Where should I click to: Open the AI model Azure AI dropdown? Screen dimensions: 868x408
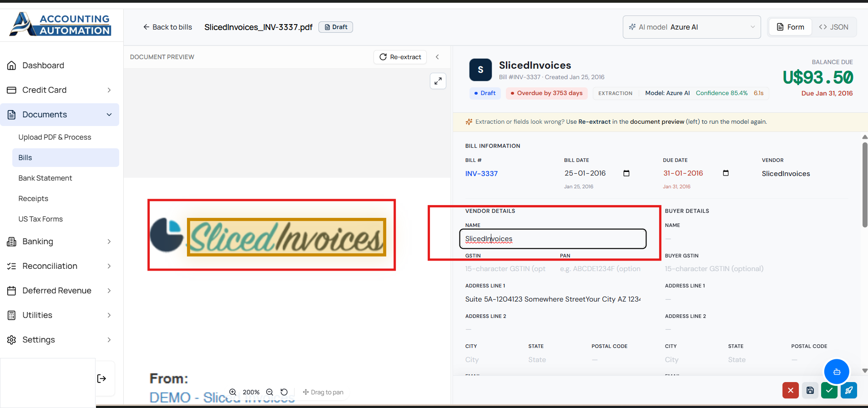pyautogui.click(x=691, y=27)
